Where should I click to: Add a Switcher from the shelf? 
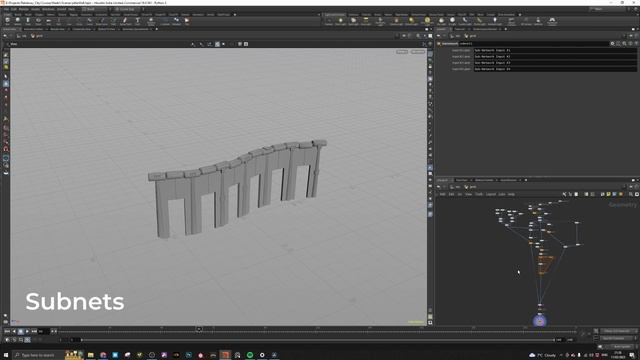[x=538, y=21]
